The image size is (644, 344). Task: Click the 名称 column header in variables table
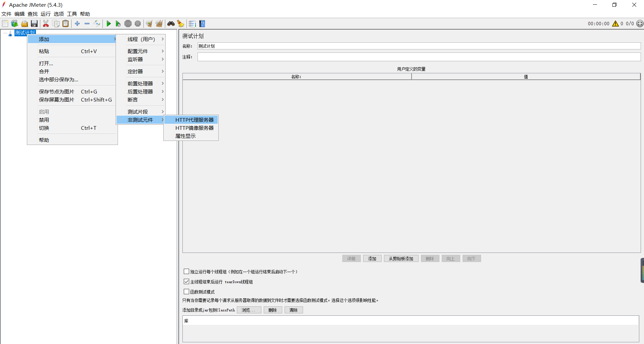[x=297, y=77]
